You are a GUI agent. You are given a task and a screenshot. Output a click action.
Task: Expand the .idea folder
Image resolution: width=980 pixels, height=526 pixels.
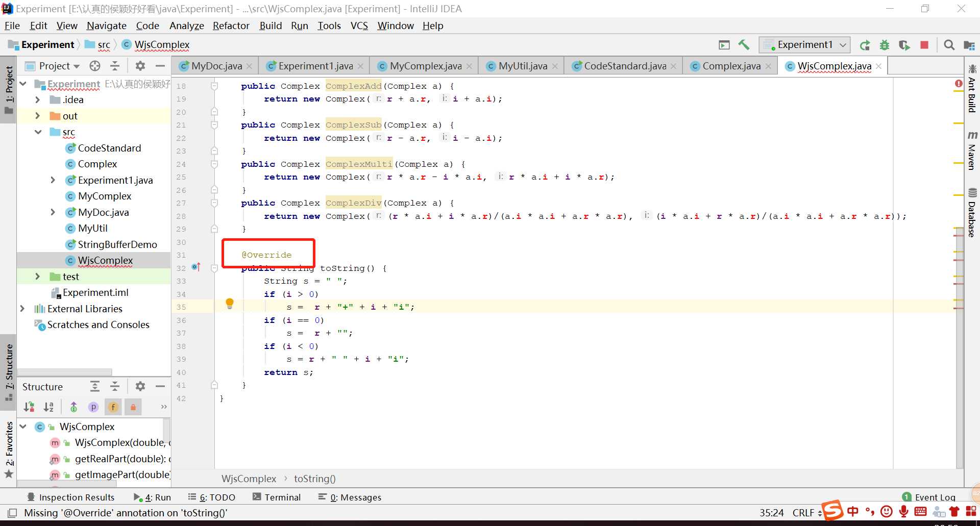(38, 99)
